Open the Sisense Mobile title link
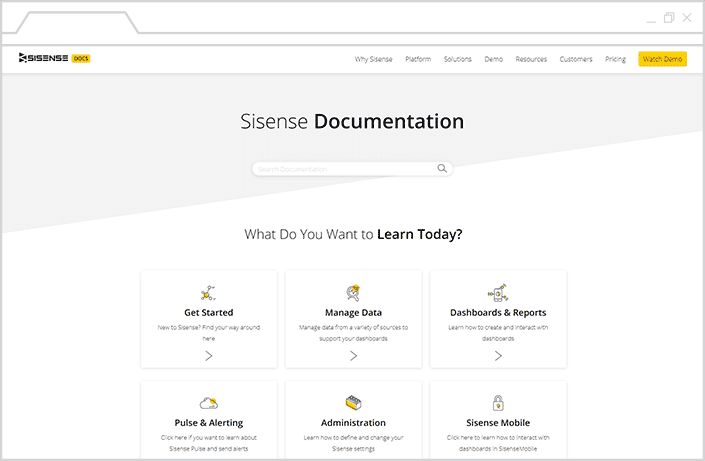The height and width of the screenshot is (461, 705). point(498,422)
